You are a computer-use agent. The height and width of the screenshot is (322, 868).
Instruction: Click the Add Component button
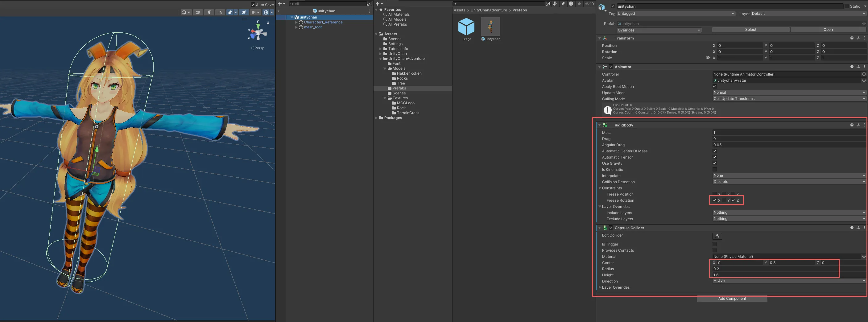point(732,299)
